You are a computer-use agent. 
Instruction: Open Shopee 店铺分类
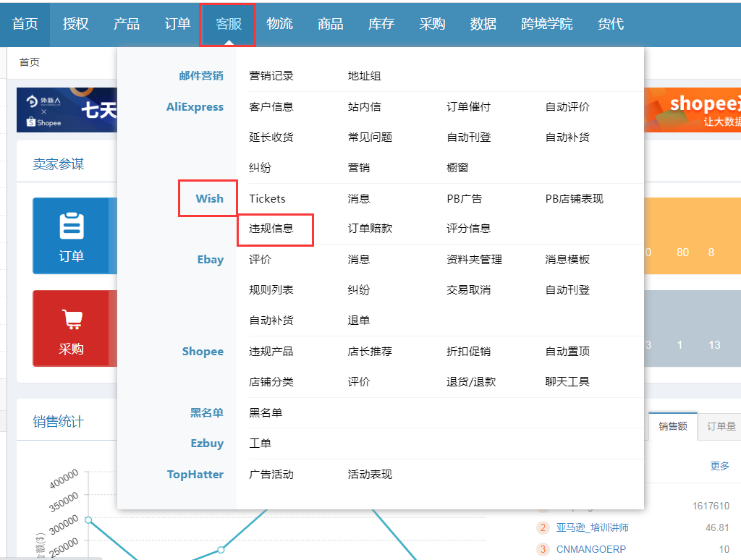[x=271, y=381]
